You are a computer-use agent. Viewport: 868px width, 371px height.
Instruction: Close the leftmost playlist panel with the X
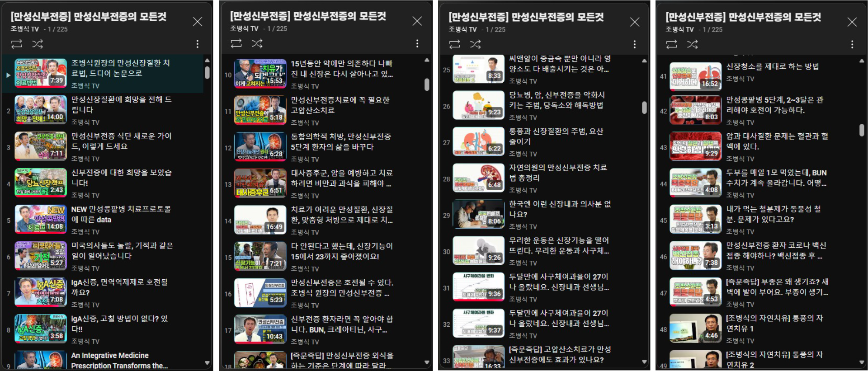click(x=198, y=21)
